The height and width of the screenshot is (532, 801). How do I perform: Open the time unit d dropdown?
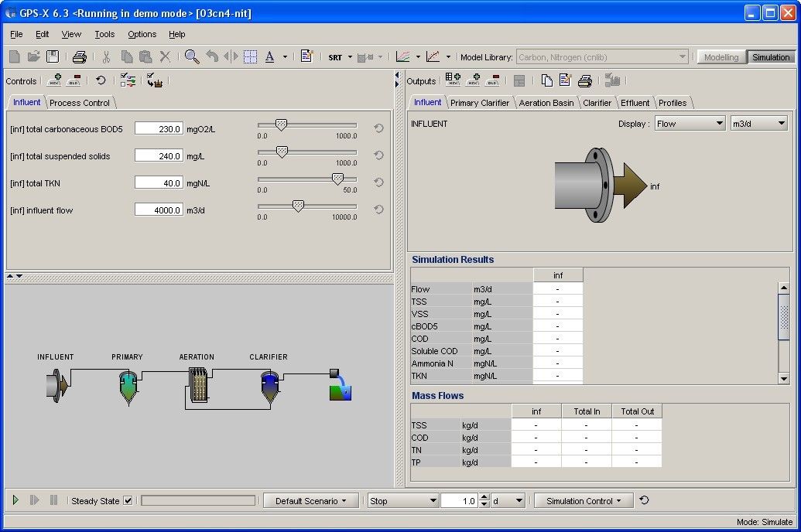coord(508,501)
